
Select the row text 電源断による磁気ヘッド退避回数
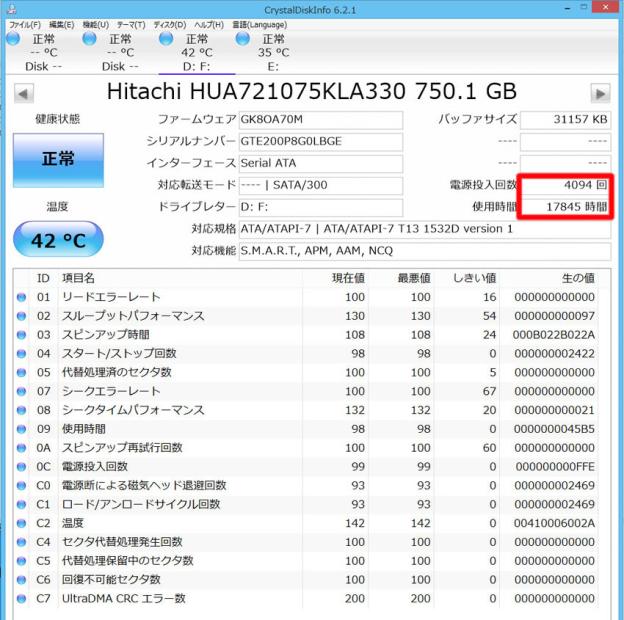pos(144,485)
